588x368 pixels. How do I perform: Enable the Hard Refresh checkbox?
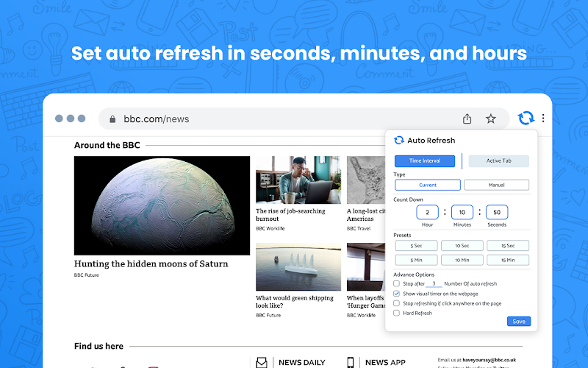click(x=396, y=313)
